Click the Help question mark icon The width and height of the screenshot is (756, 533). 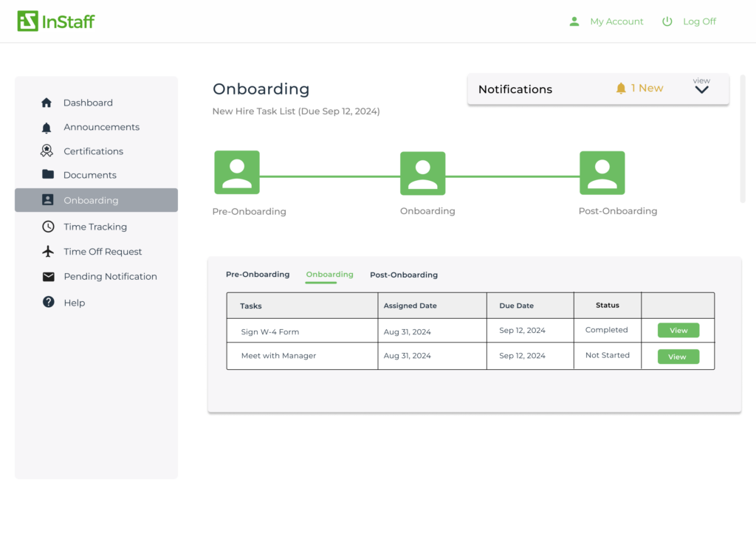pos(48,302)
